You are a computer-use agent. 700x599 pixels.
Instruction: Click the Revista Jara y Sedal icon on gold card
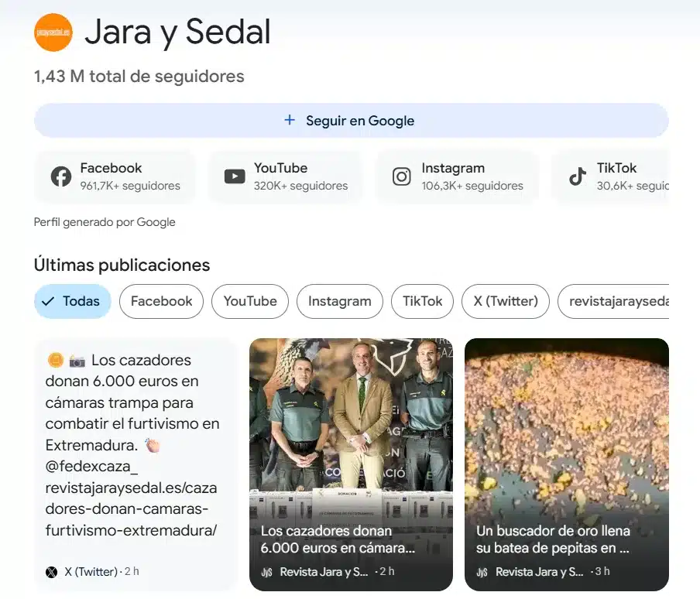point(482,572)
